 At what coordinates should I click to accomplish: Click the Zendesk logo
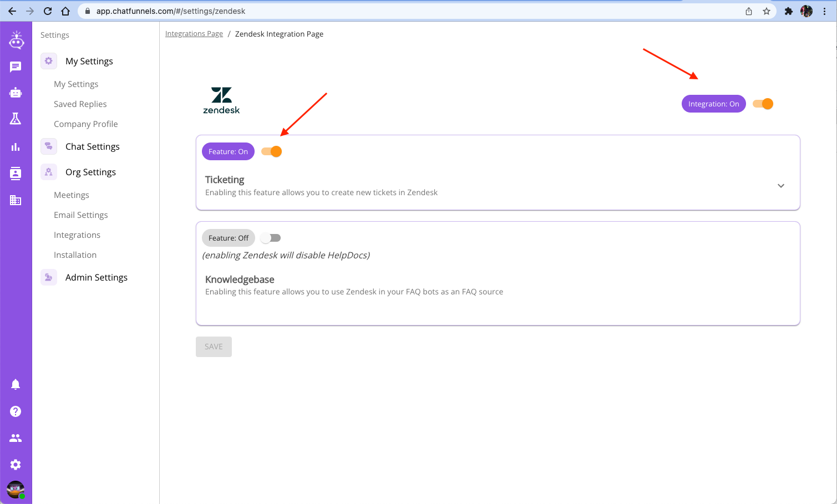221,100
